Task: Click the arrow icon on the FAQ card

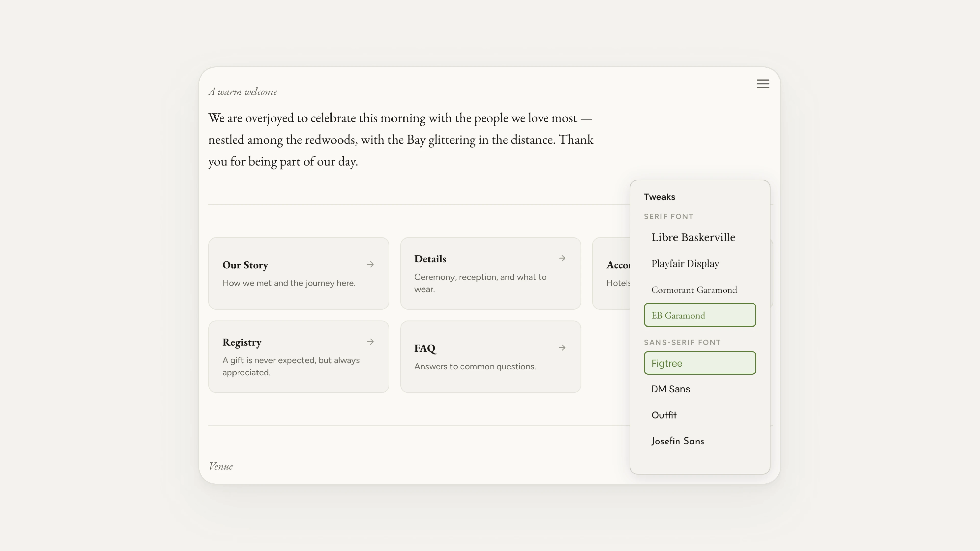Action: coord(562,347)
